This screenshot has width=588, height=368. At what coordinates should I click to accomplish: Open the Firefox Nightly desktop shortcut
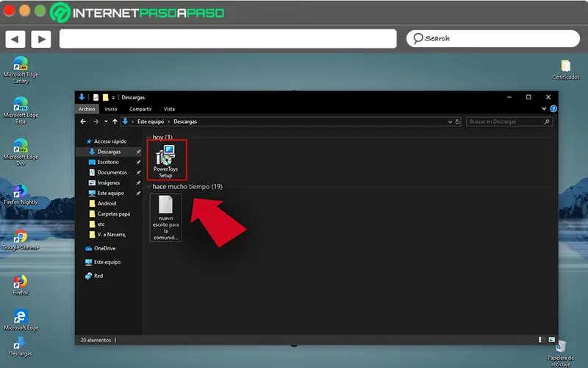[x=21, y=195]
